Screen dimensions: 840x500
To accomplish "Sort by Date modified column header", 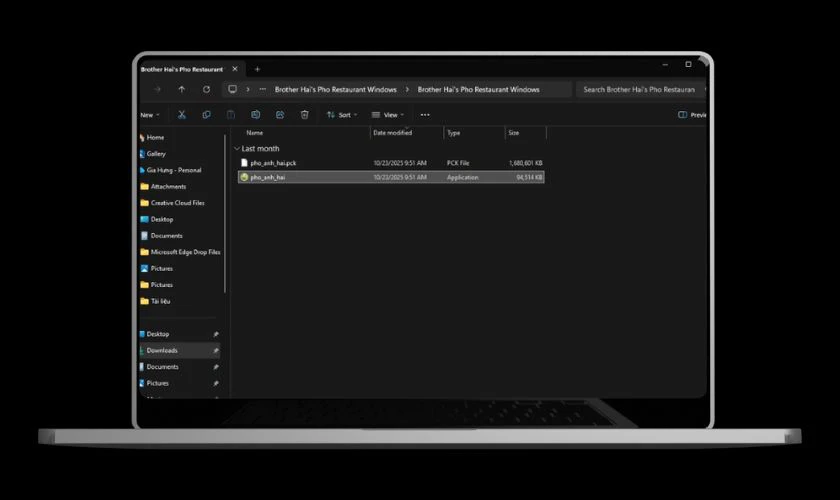I will [392, 132].
